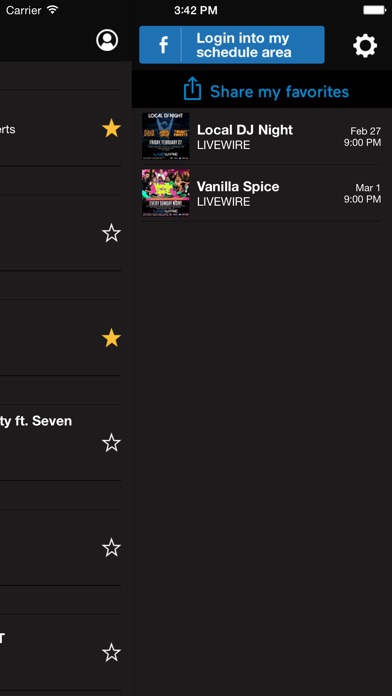The height and width of the screenshot is (696, 392).
Task: Tap the battery indicator in status bar
Action: coord(375,10)
